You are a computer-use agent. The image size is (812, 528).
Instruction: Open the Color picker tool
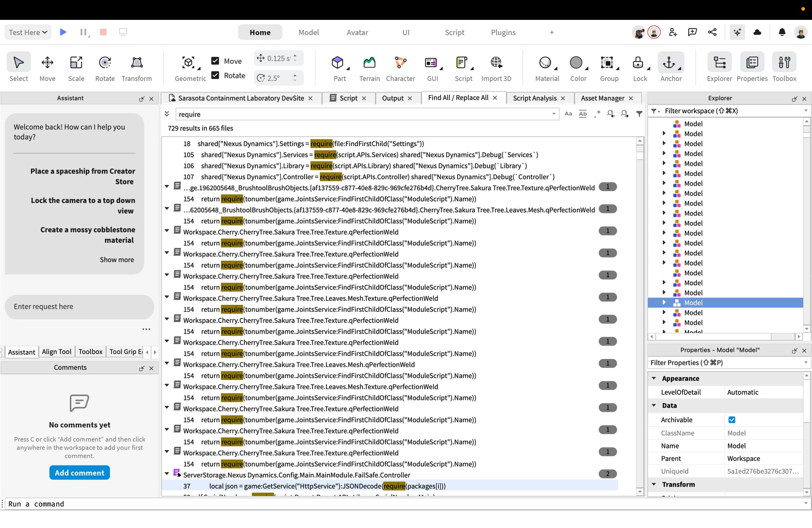pos(578,67)
